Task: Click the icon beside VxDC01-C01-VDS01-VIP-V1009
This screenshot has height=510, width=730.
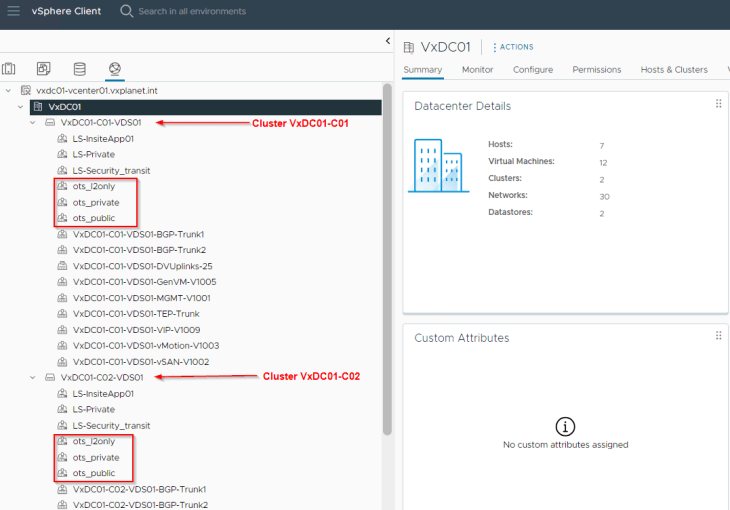Action: pos(62,330)
